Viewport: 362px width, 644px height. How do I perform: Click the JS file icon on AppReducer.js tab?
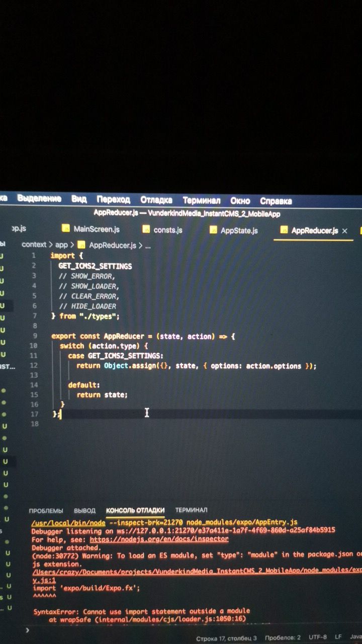[284, 230]
